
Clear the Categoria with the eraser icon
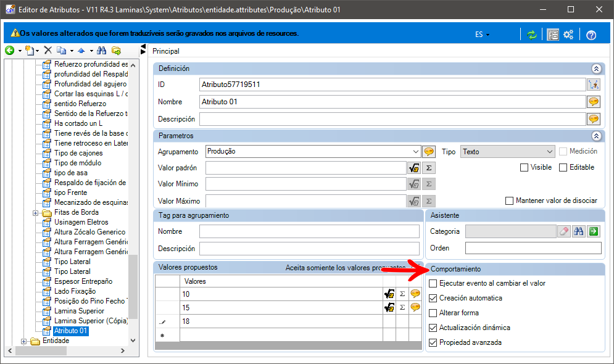coord(564,231)
